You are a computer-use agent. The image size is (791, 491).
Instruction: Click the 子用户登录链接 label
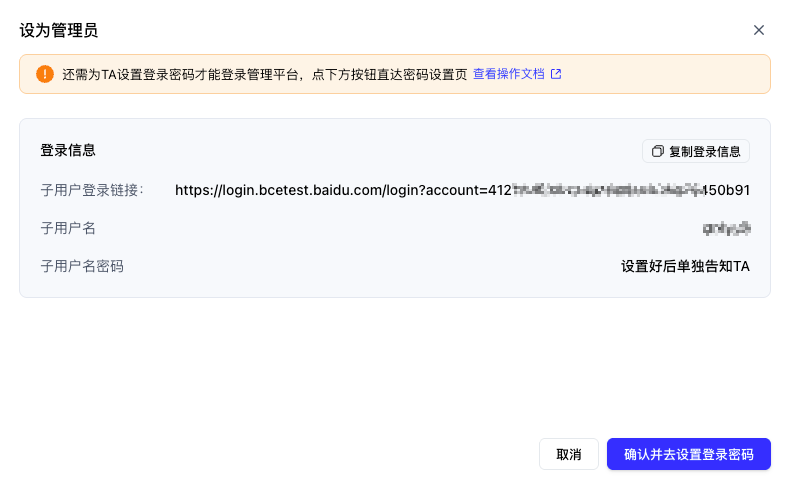click(92, 190)
